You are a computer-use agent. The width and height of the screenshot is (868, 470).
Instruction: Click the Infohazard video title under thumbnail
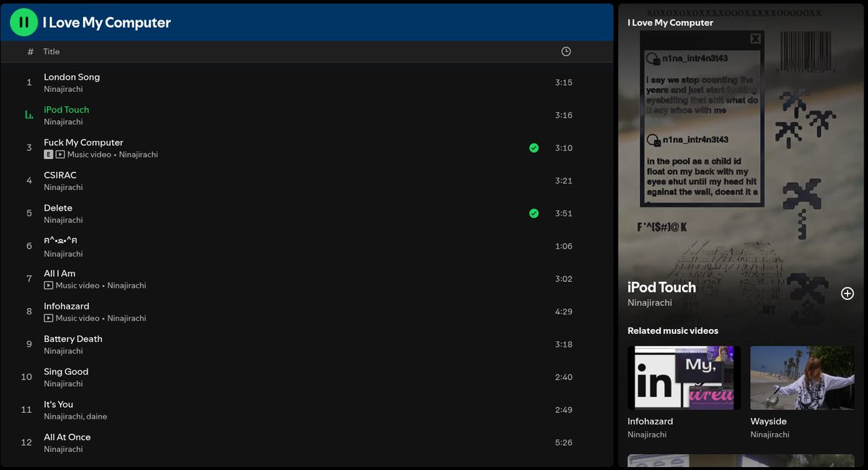pyautogui.click(x=650, y=422)
